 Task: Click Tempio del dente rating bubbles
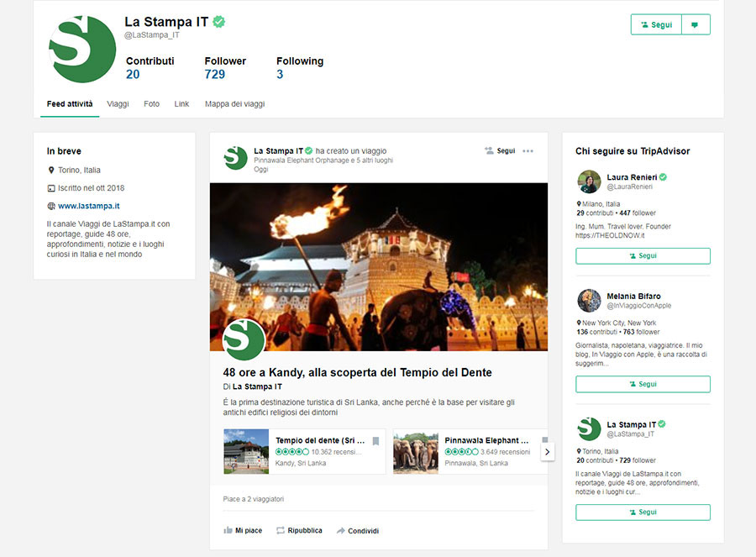point(292,452)
